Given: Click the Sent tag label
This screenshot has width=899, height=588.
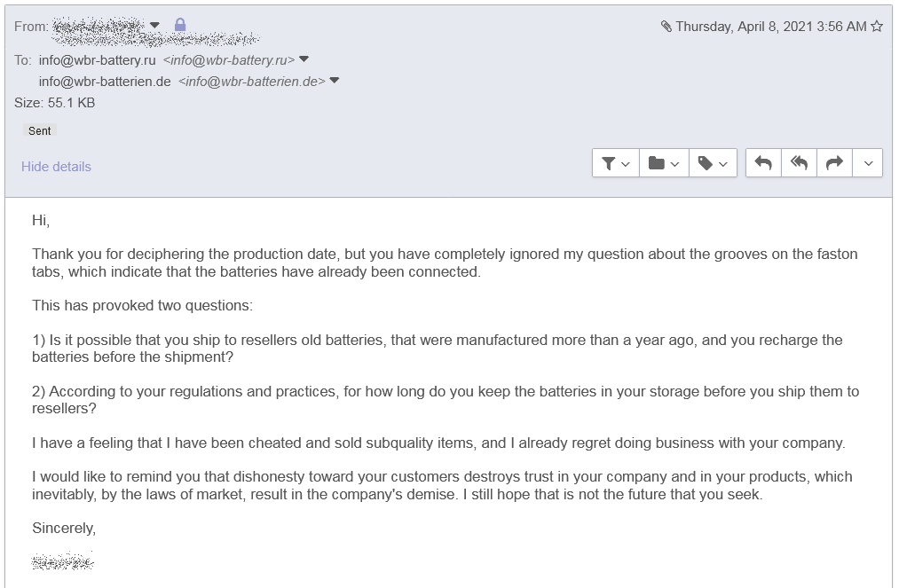Looking at the screenshot, I should 40,130.
